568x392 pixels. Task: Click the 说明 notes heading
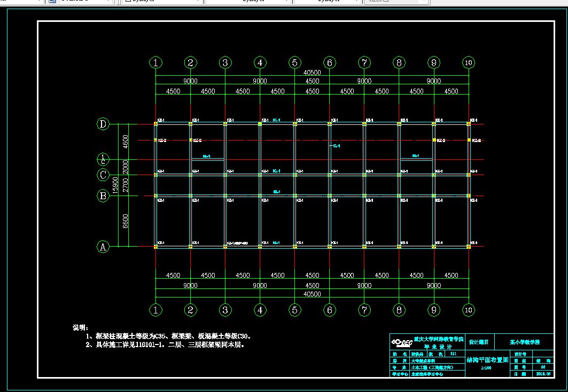tap(81, 327)
